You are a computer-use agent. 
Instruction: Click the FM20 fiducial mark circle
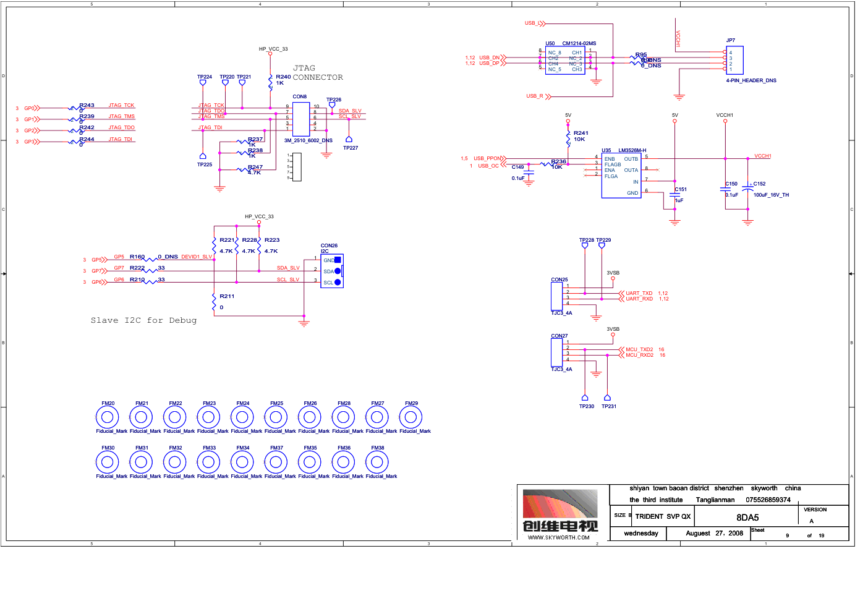(108, 417)
